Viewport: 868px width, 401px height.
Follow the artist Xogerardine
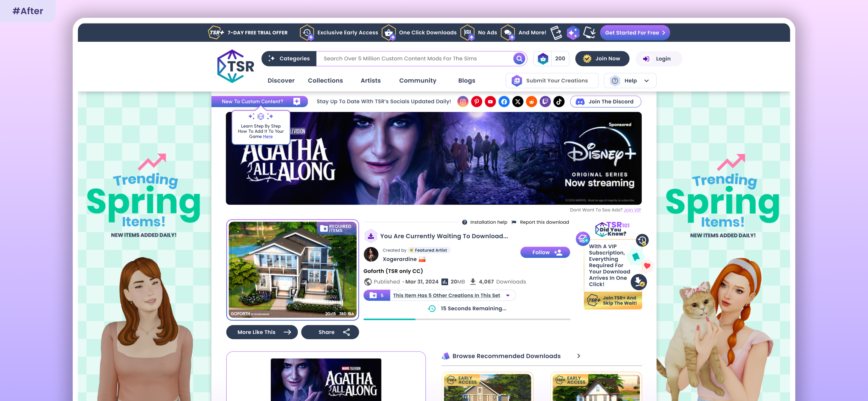(x=545, y=252)
